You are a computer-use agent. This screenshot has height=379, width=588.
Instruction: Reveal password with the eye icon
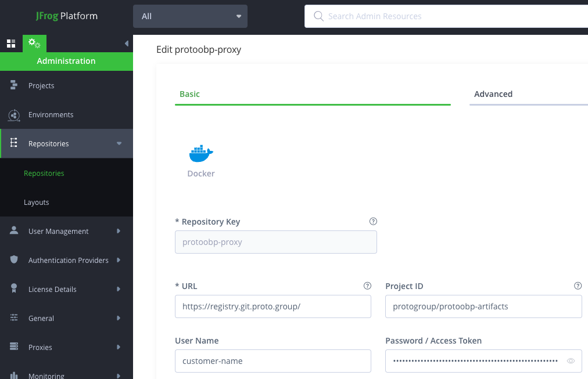[571, 361]
